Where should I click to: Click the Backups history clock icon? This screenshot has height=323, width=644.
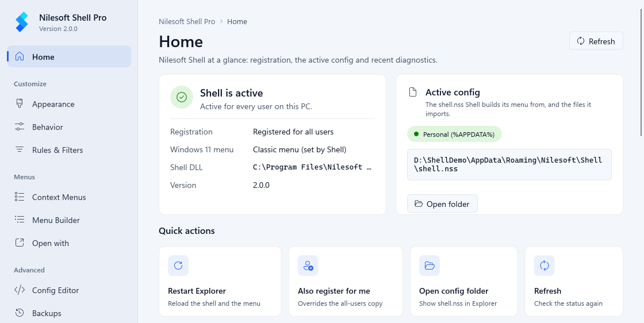point(20,313)
